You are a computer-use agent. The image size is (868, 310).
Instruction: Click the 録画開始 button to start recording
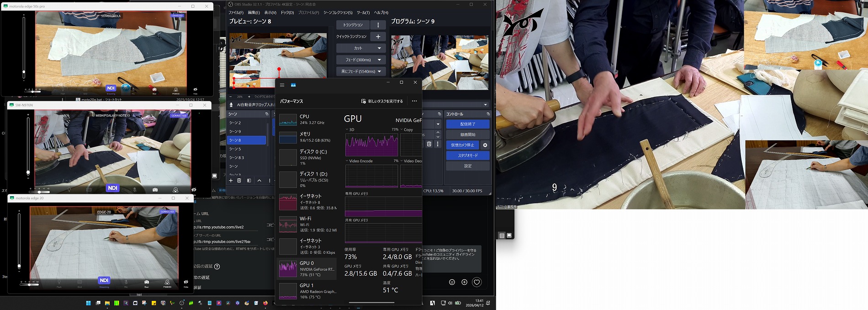pos(467,134)
